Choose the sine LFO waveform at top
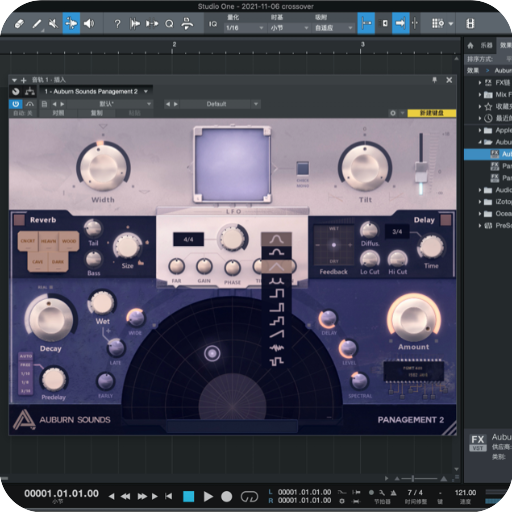 coord(276,239)
